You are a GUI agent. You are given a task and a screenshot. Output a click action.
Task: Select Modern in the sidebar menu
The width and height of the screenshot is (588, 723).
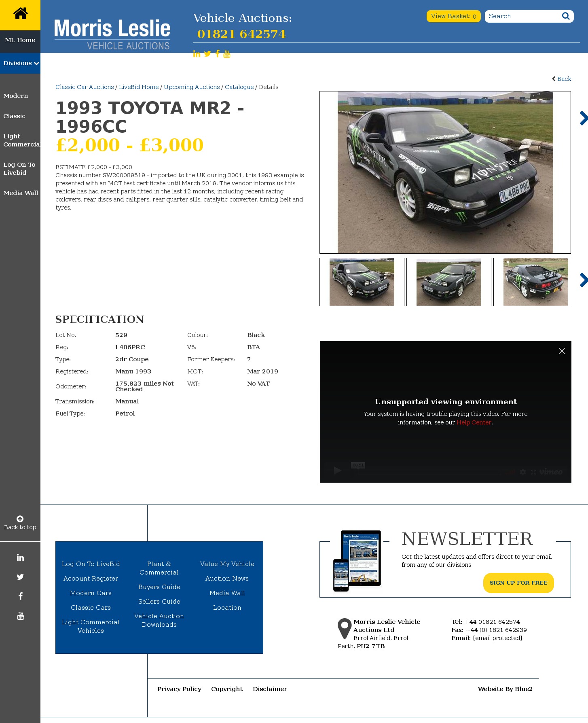pyautogui.click(x=16, y=96)
